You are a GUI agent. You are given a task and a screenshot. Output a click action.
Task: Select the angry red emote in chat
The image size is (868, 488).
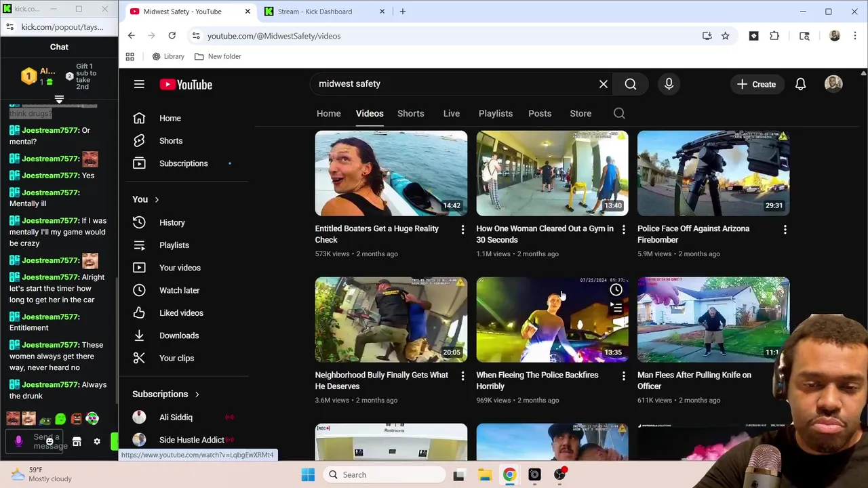[x=76, y=420]
